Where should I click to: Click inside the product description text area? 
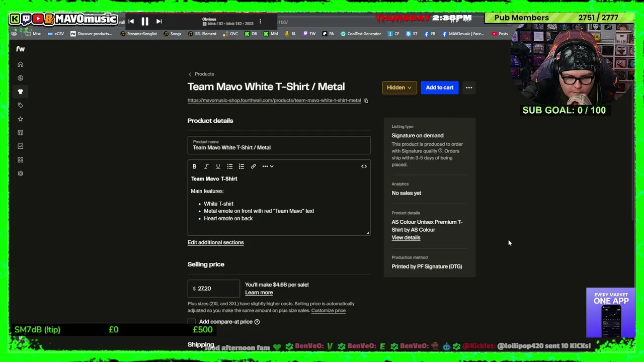click(279, 204)
